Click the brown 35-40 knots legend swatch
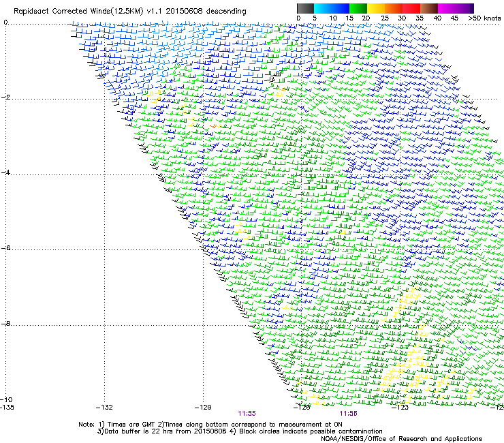This screenshot has width=504, height=443. tap(429, 8)
